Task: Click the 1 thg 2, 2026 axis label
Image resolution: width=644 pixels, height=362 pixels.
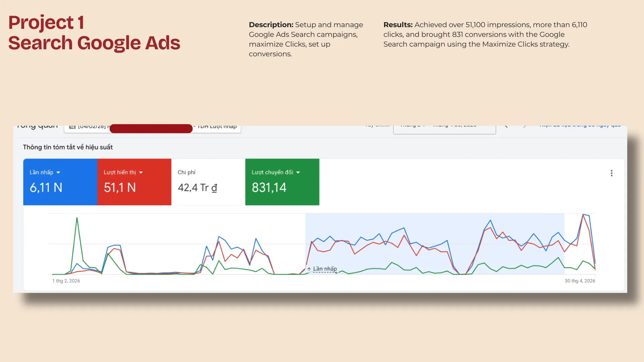Action: click(66, 281)
